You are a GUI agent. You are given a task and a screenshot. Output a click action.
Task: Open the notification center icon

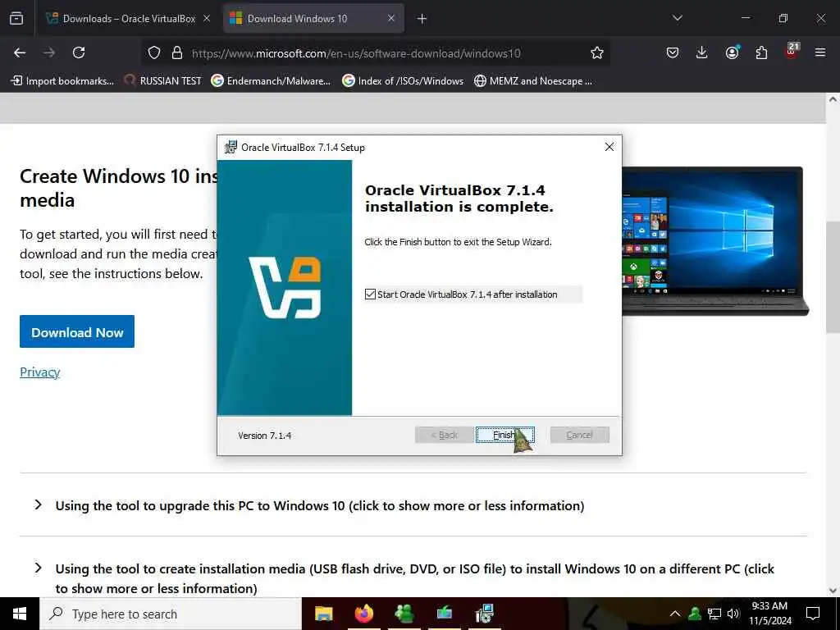tap(813, 614)
